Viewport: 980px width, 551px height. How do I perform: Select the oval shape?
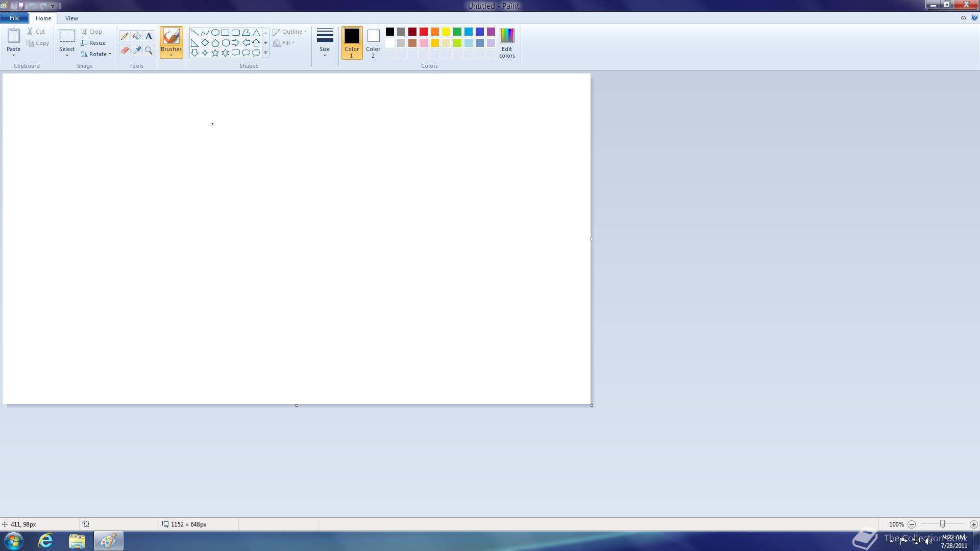(x=215, y=32)
